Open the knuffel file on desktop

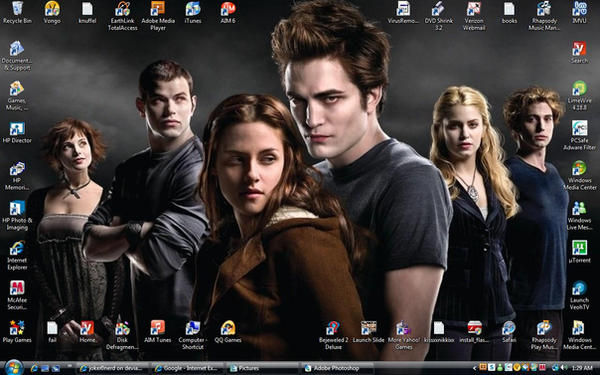87,13
